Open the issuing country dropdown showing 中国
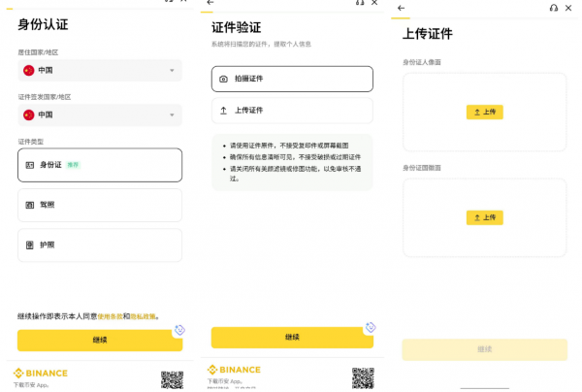Viewport: 582px width, 392px height. coord(100,114)
